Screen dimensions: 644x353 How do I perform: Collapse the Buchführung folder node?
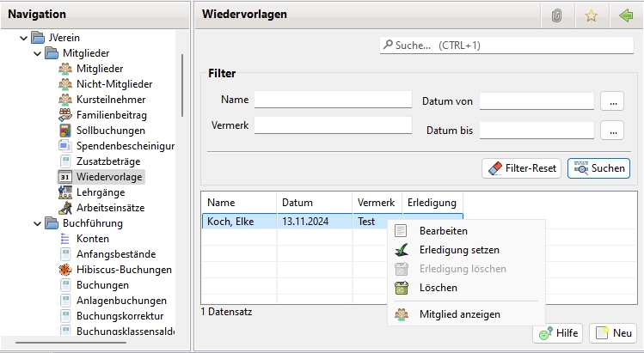37,223
